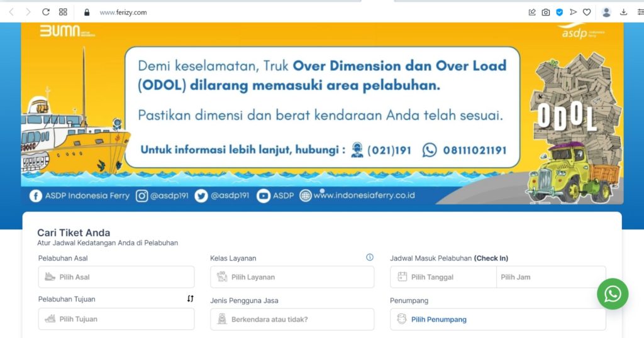Image resolution: width=644 pixels, height=338 pixels.
Task: Click the info icon next to Kelas Layanan
Action: point(370,257)
